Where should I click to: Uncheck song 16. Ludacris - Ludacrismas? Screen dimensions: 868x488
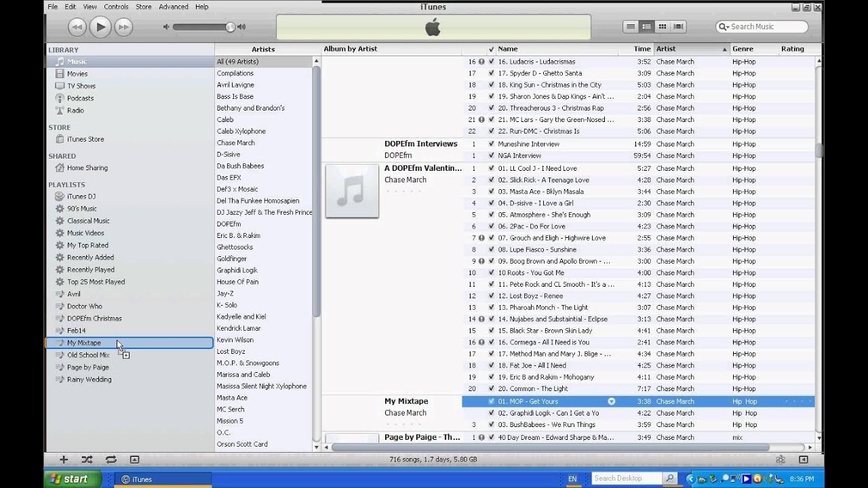coord(491,62)
